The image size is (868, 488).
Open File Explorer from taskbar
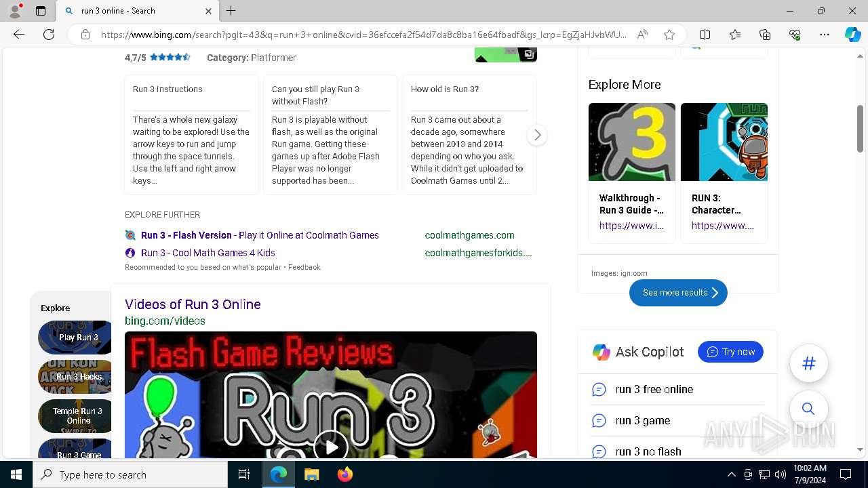click(x=311, y=474)
